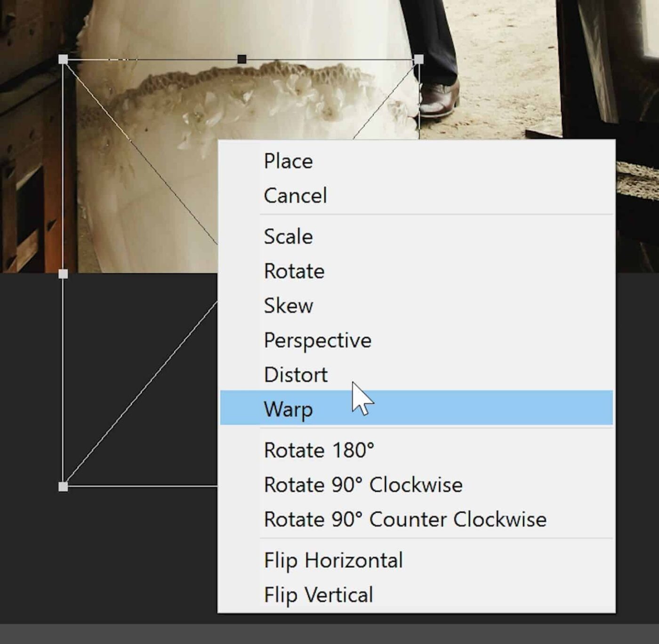Flip the placed image vertically

click(x=318, y=594)
